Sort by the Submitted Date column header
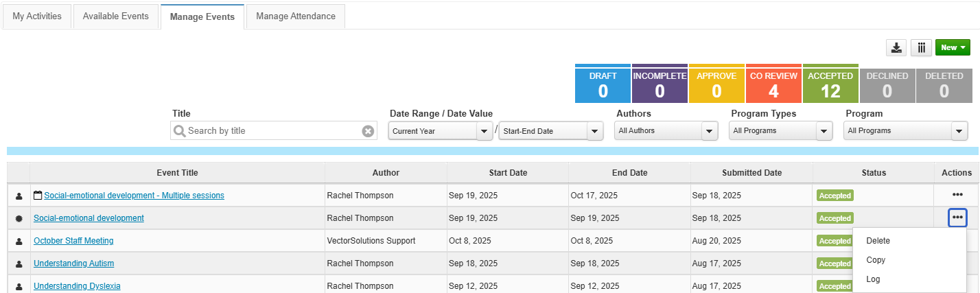 pos(751,173)
